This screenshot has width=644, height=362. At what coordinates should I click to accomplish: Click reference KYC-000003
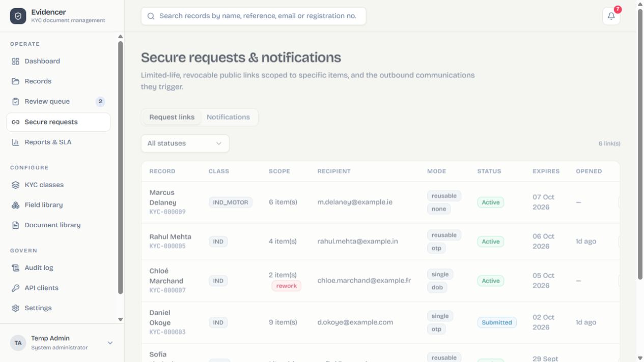[167, 333]
